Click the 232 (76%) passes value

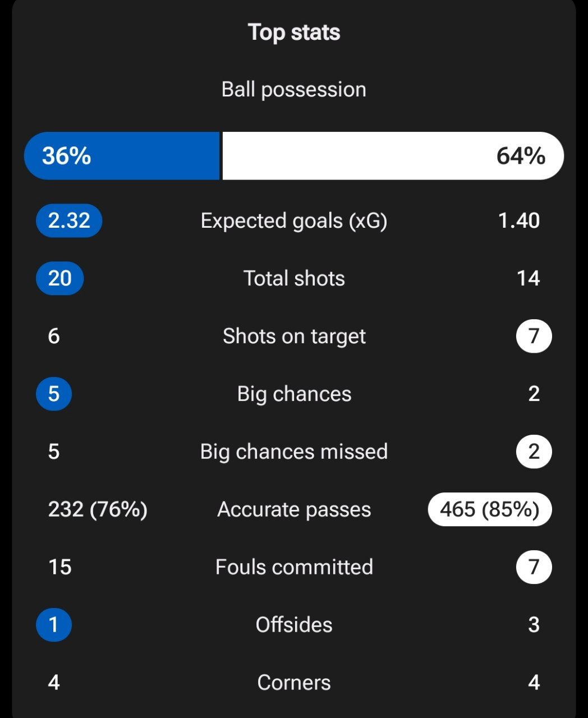98,509
